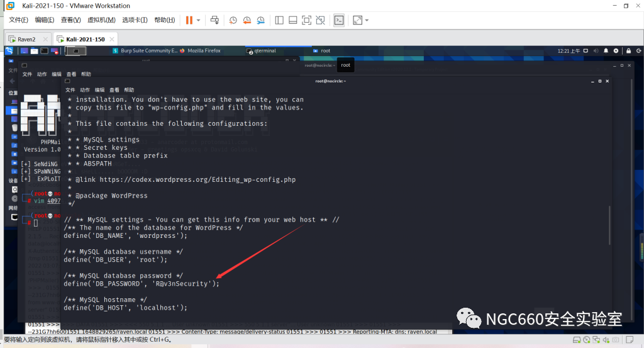The height and width of the screenshot is (348, 644).
Task: Close the Kali-2021-150 tab
Action: (x=112, y=40)
